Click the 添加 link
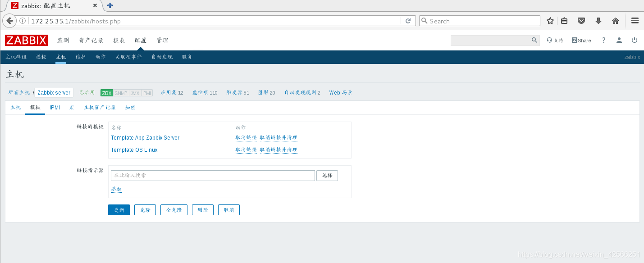The height and width of the screenshot is (263, 644). click(x=116, y=189)
